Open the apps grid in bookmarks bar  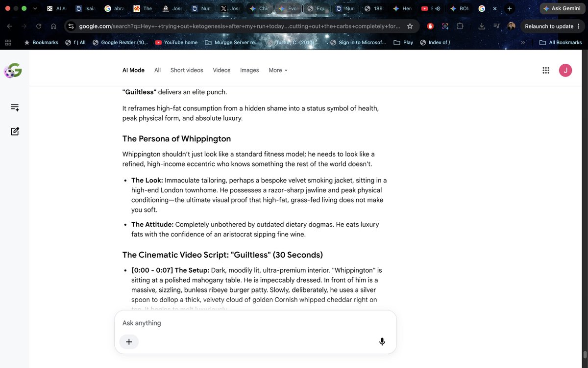(x=8, y=42)
